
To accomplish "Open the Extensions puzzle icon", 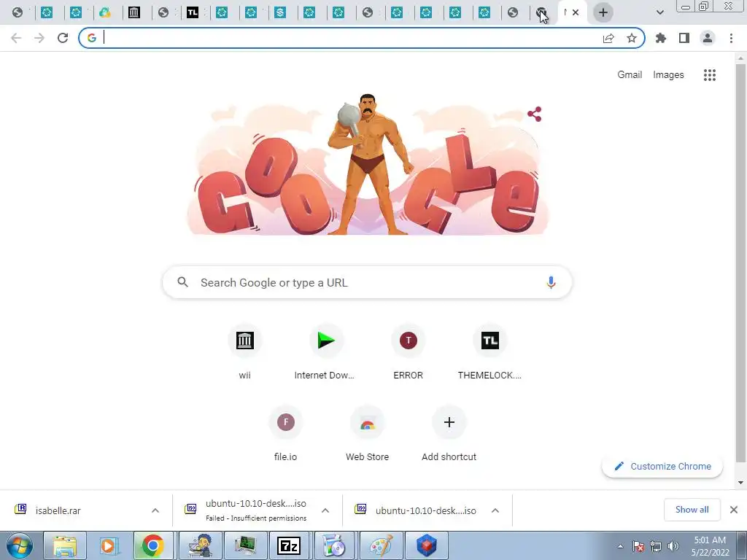I will click(x=661, y=38).
